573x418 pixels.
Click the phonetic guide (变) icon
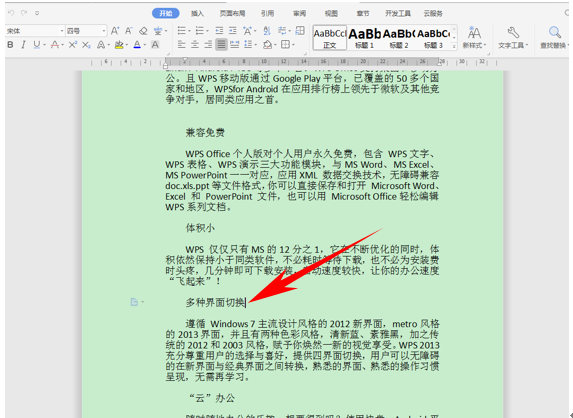point(158,31)
